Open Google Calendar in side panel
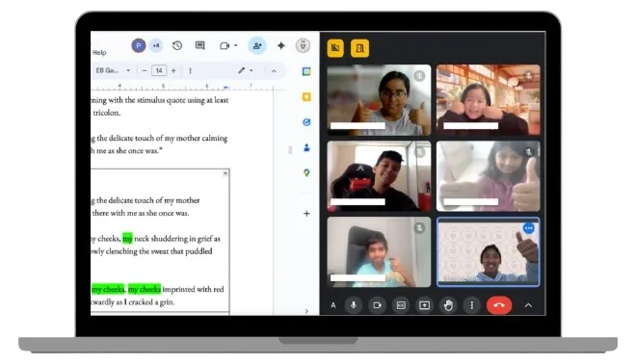Viewport: 636px width, 364px height. click(306, 71)
